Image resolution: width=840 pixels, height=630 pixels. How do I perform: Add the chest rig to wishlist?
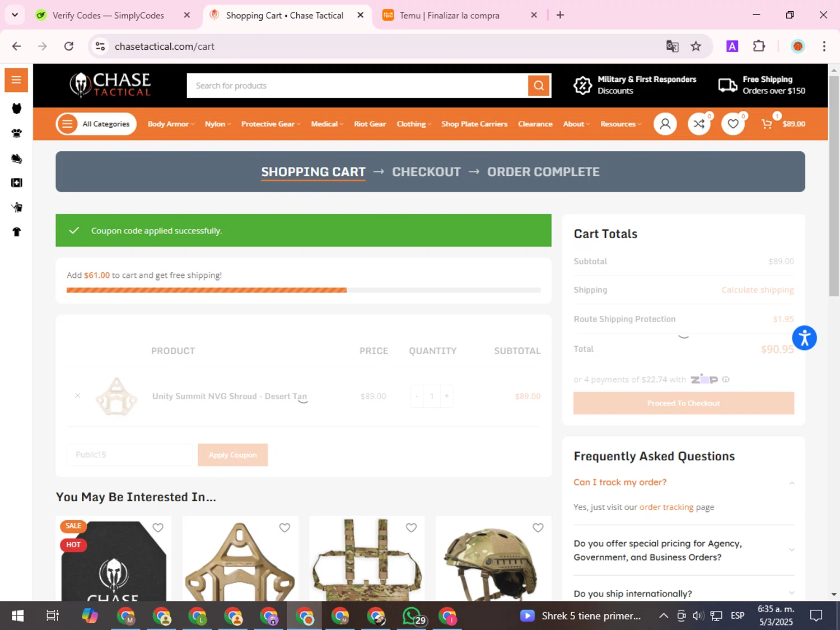(x=412, y=528)
